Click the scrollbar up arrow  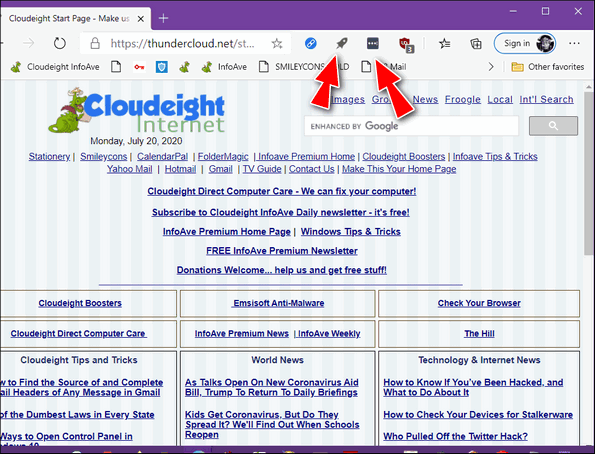(x=589, y=87)
